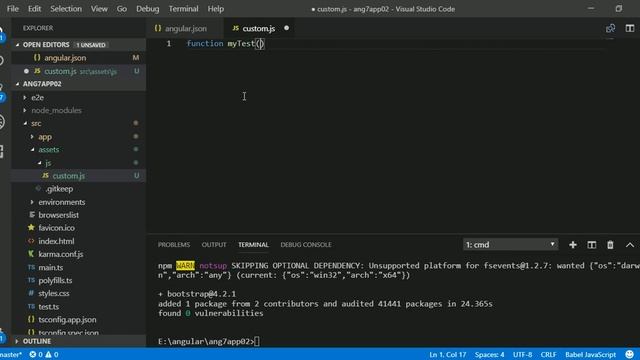640x360 pixels.
Task: Open test.ts file
Action: point(78,307)
